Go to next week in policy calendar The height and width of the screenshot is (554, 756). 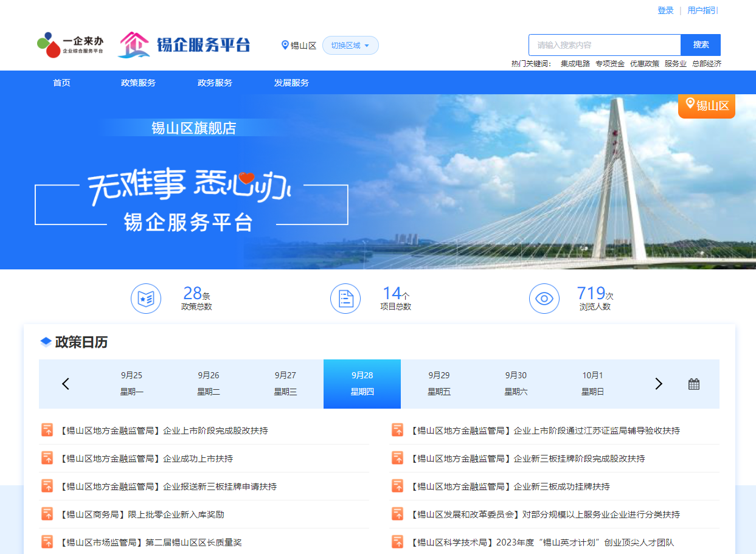(x=658, y=384)
